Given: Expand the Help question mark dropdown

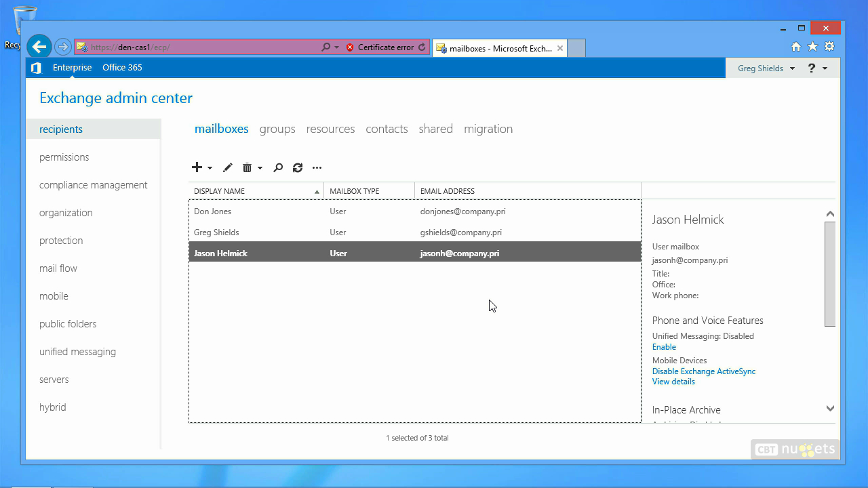Looking at the screenshot, I should pyautogui.click(x=817, y=68).
